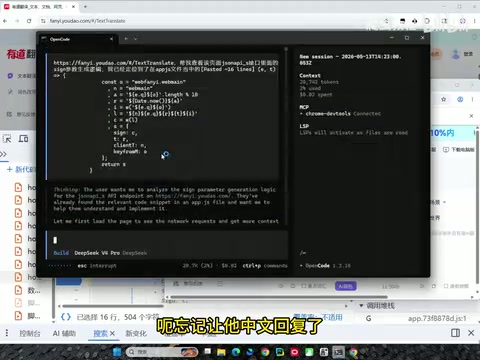Click the 下载电脑端 link

[x=459, y=150]
